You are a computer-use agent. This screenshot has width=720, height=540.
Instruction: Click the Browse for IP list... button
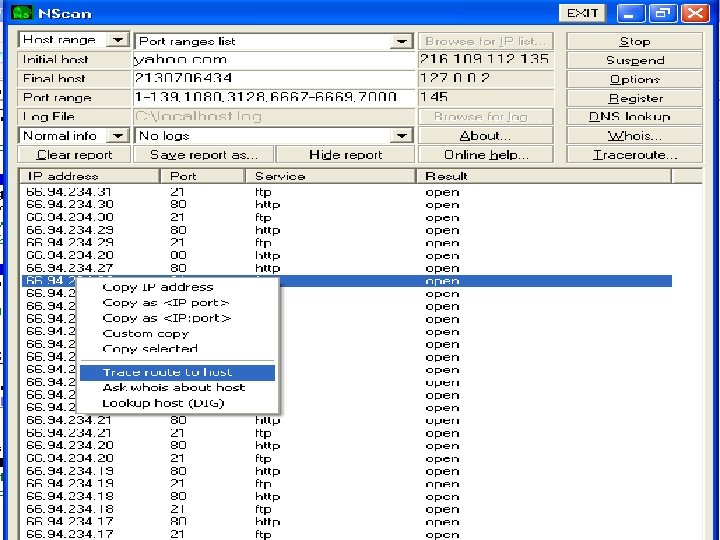click(x=485, y=41)
